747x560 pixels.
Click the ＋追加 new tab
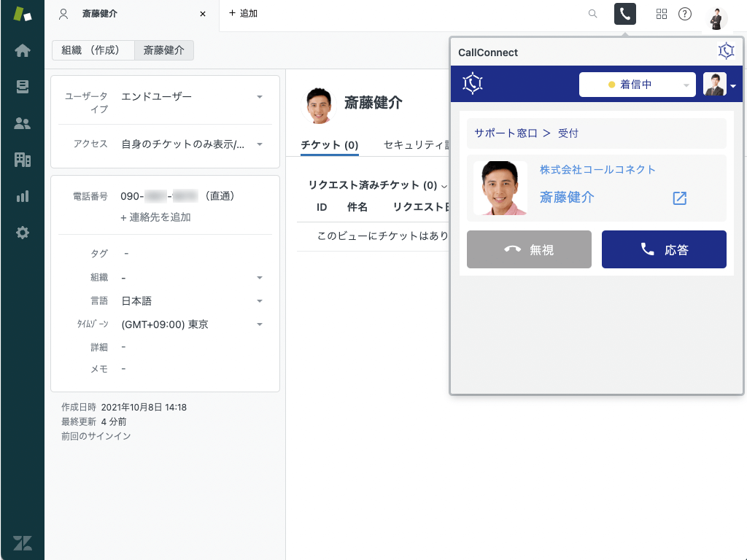[x=243, y=14]
